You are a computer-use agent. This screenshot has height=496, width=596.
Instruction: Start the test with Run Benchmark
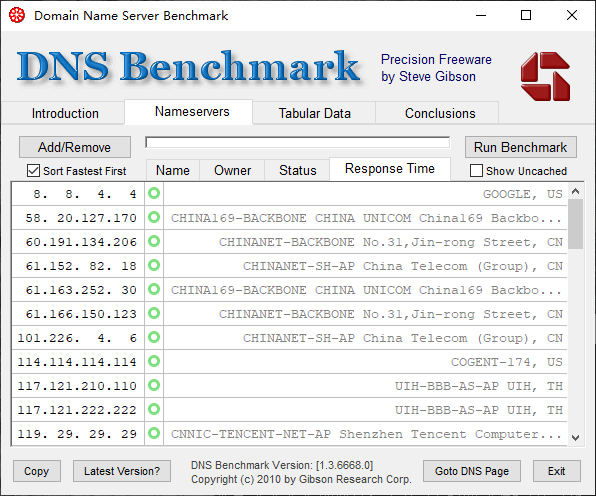[520, 147]
